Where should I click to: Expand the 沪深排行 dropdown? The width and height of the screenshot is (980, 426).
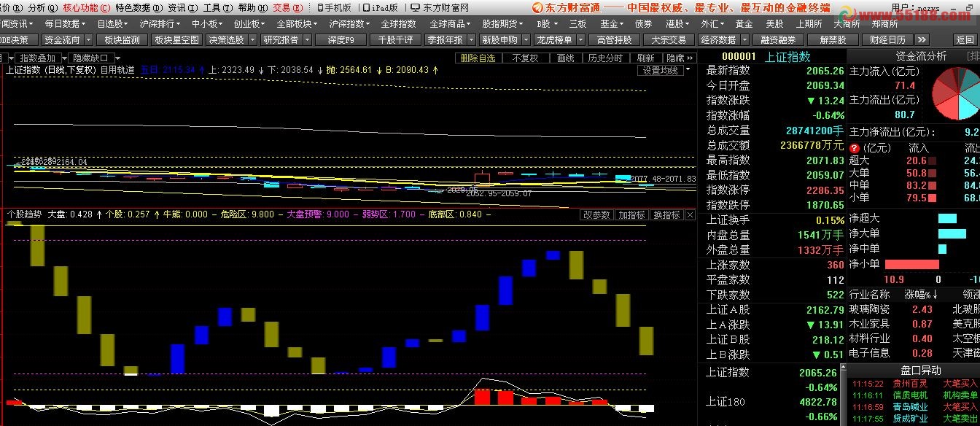tap(160, 23)
